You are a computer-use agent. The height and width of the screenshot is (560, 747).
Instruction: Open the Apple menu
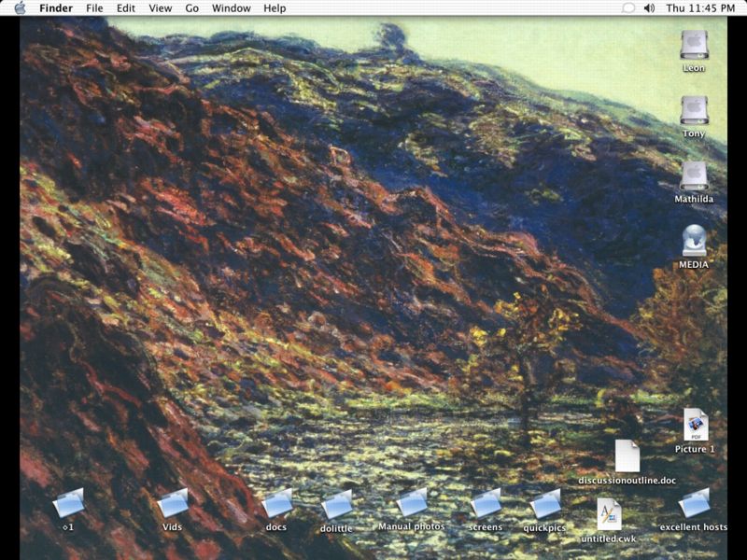pyautogui.click(x=20, y=8)
